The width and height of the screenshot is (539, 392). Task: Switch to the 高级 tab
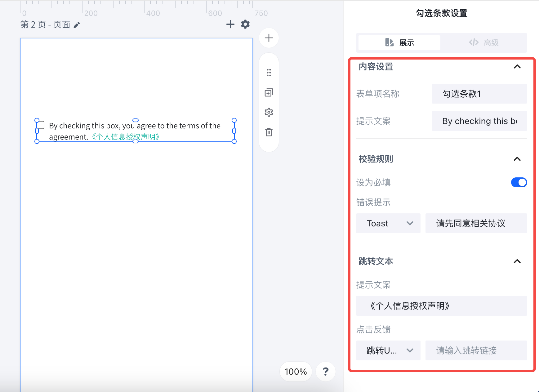(484, 42)
